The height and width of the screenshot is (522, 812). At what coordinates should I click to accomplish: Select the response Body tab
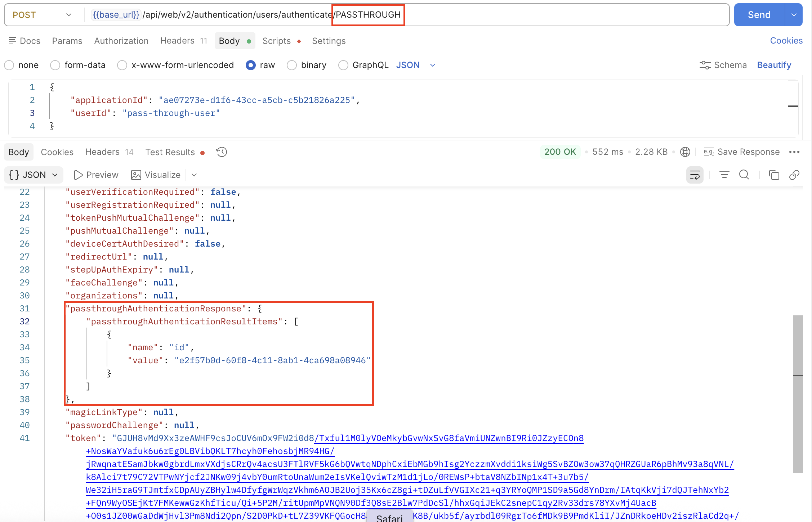19,152
